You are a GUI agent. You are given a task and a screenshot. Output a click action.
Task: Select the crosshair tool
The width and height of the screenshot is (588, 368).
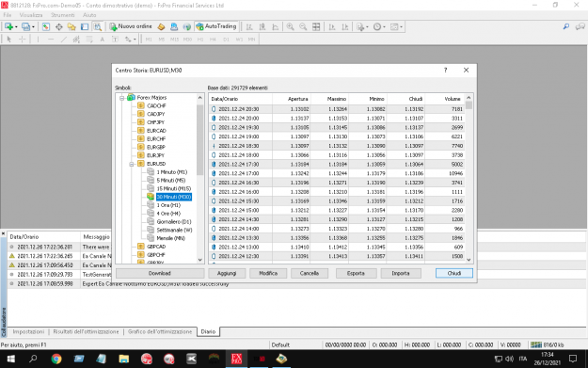23,39
